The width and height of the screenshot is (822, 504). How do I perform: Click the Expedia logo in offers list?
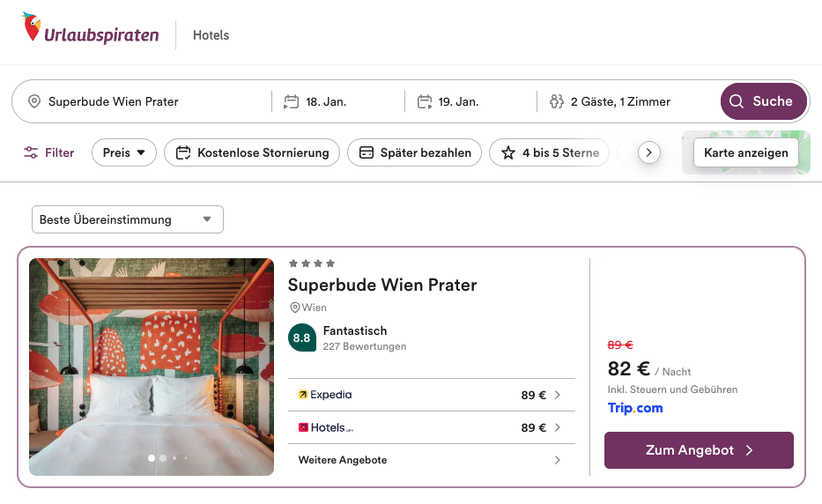325,395
